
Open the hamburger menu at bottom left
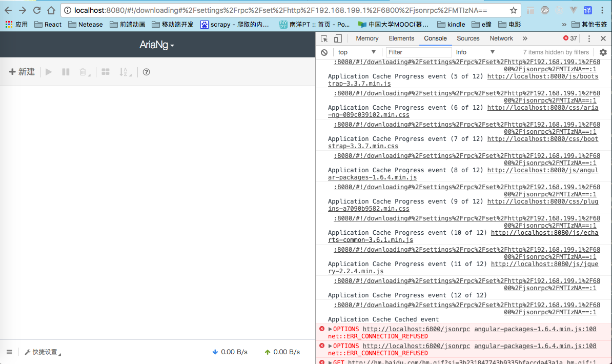(x=9, y=352)
